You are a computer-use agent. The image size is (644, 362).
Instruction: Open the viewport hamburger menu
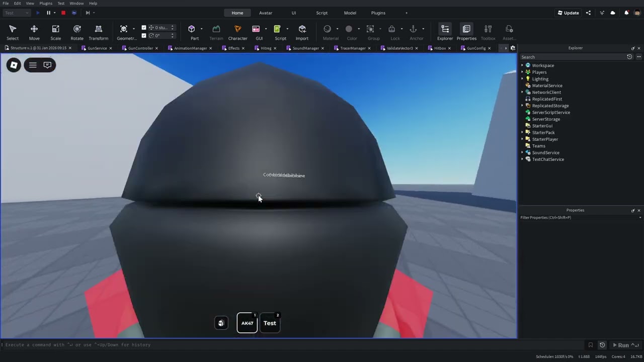point(33,65)
